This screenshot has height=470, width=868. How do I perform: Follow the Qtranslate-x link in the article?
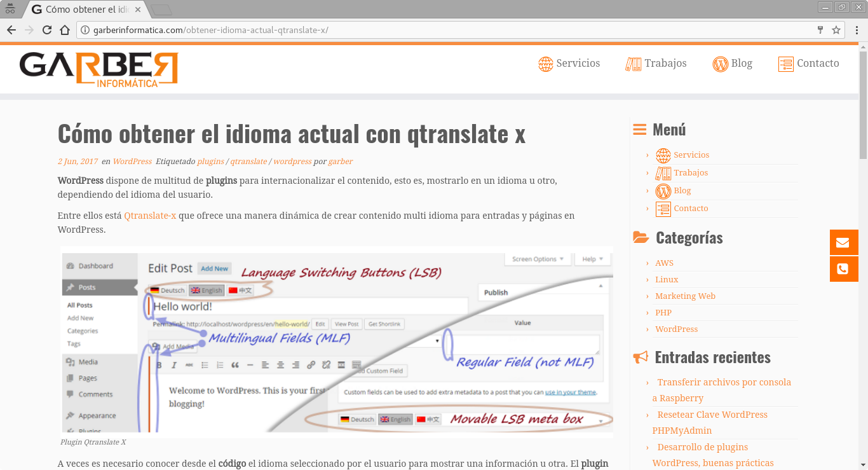tap(150, 216)
